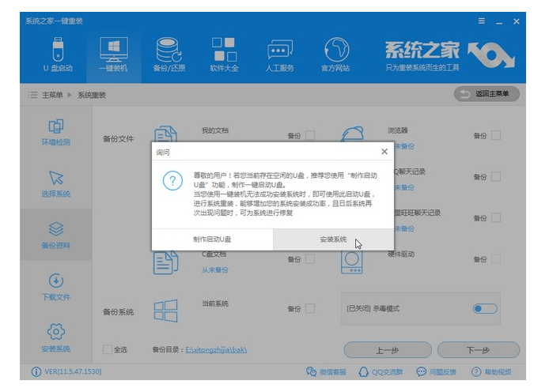Viewport: 549px width, 392px height.
Task: Go to 选择系统 step in sidebar
Action: click(55, 183)
